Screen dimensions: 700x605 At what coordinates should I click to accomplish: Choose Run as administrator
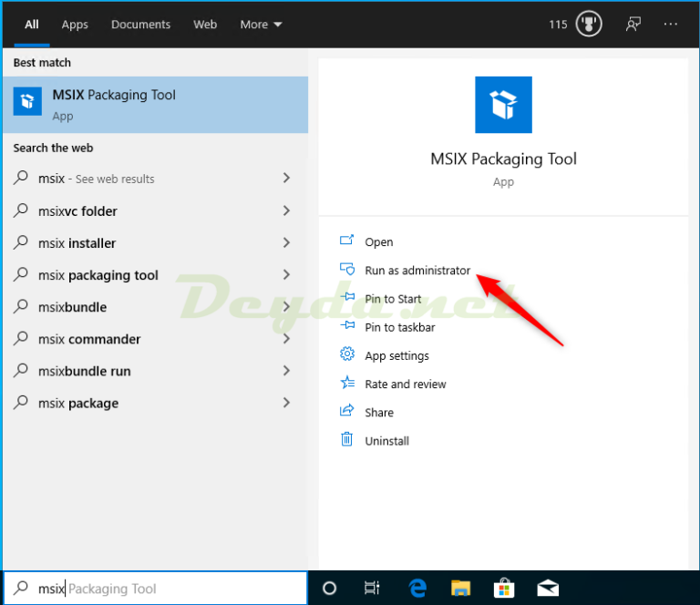click(x=417, y=271)
